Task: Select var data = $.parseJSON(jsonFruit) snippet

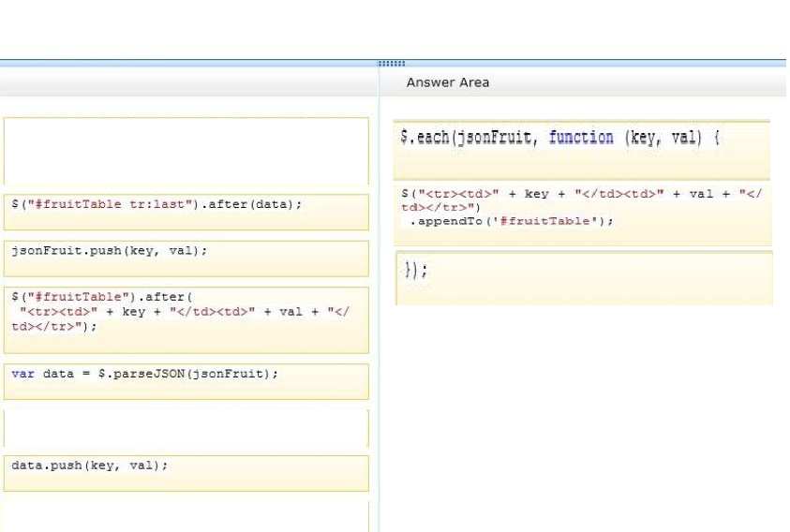Action: click(186, 381)
